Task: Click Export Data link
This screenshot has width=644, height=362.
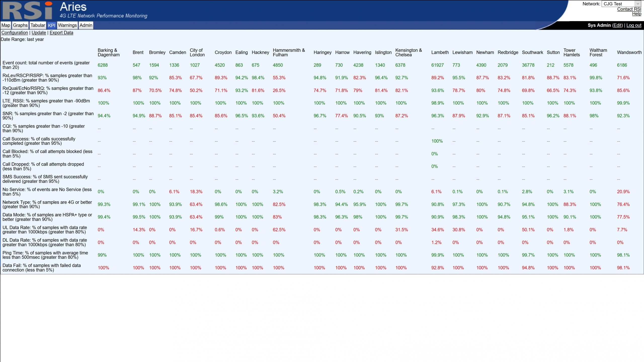Action: point(61,33)
